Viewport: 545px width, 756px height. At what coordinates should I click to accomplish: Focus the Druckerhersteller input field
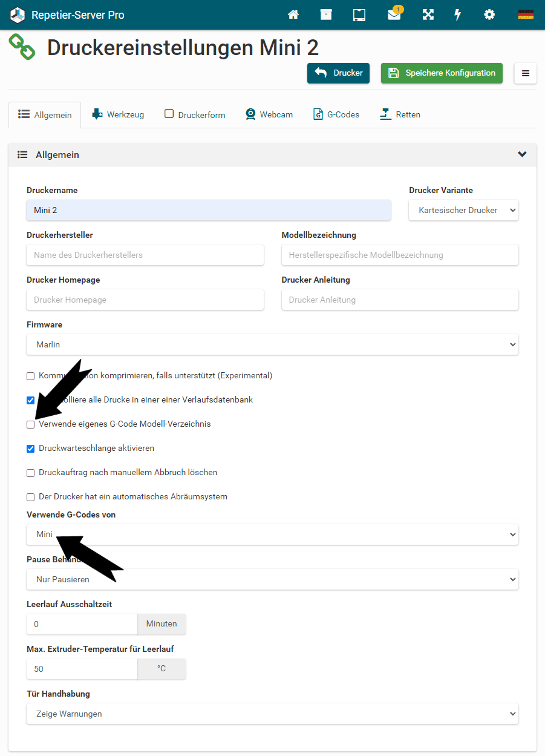point(145,255)
